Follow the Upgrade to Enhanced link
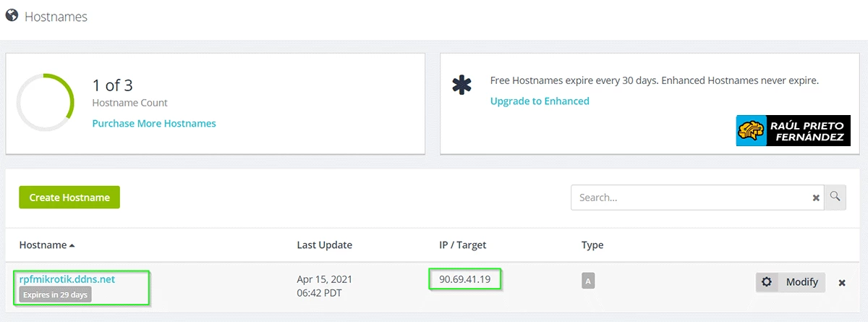 click(540, 101)
